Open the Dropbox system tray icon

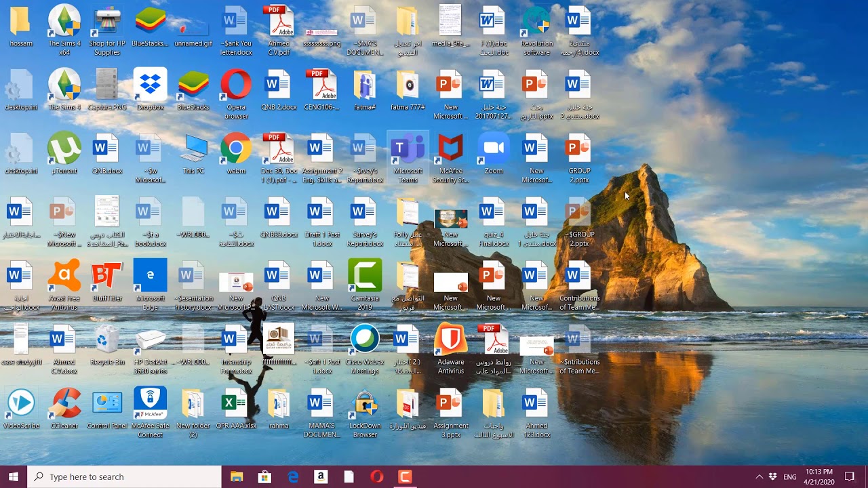773,476
